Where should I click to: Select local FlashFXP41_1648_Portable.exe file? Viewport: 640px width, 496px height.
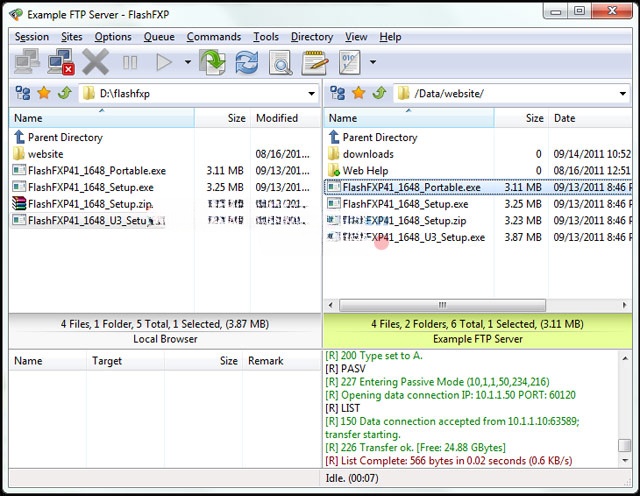(x=89, y=171)
